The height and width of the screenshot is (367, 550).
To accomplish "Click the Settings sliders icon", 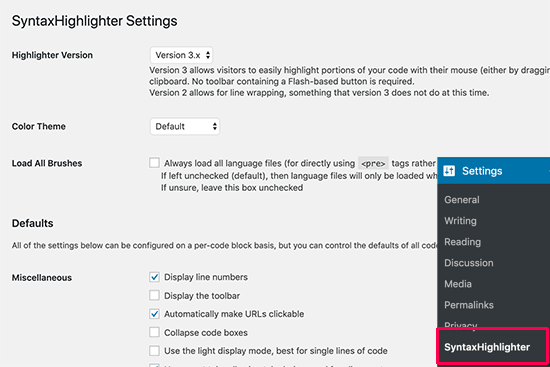I will 449,171.
